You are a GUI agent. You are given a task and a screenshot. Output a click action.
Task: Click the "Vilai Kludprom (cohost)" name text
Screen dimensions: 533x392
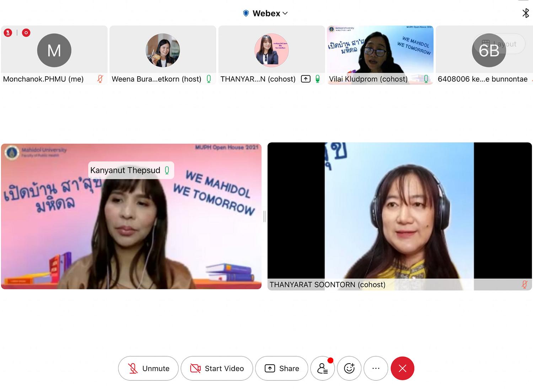[x=368, y=79]
